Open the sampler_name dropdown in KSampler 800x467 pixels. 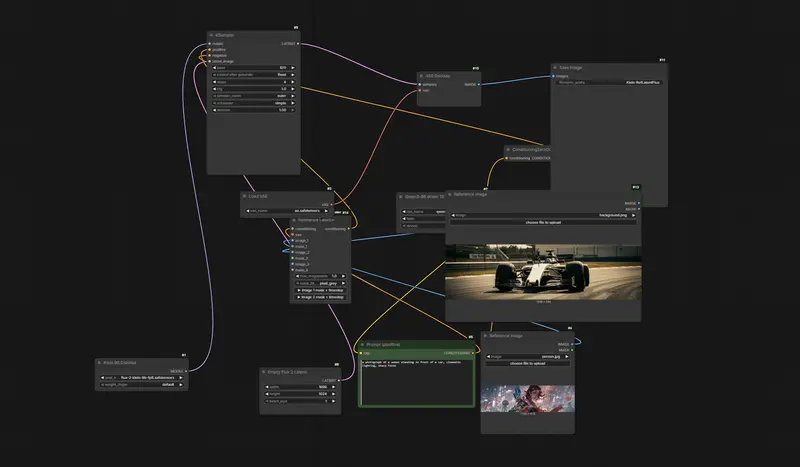(x=254, y=95)
